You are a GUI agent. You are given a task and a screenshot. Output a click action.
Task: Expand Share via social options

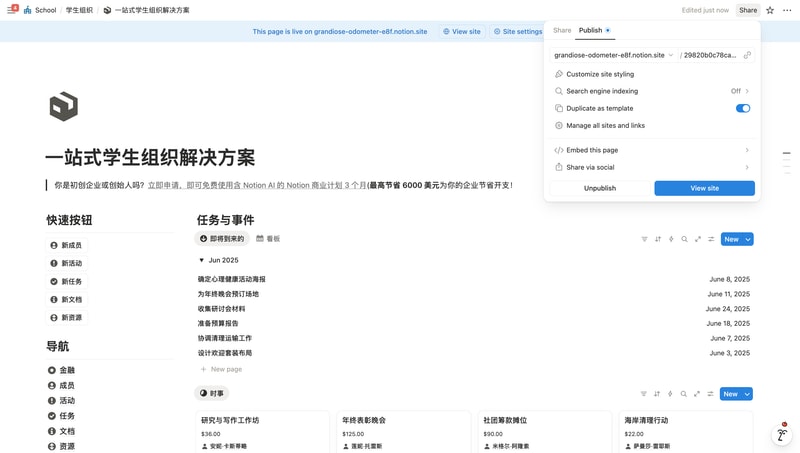[x=652, y=167]
